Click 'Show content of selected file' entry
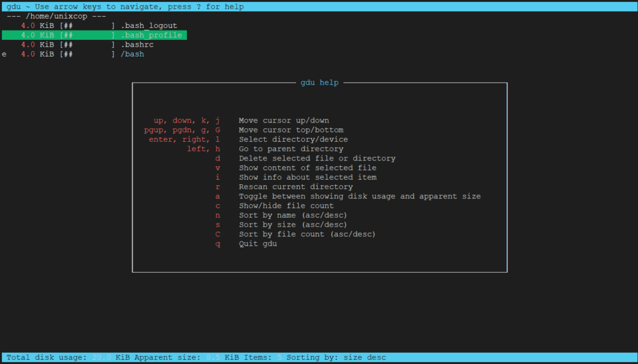The width and height of the screenshot is (638, 364). click(x=308, y=168)
